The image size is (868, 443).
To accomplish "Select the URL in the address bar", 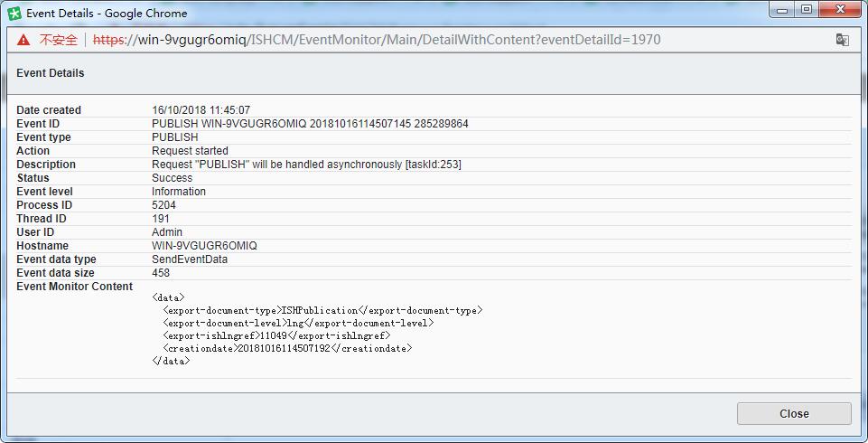I will (379, 40).
